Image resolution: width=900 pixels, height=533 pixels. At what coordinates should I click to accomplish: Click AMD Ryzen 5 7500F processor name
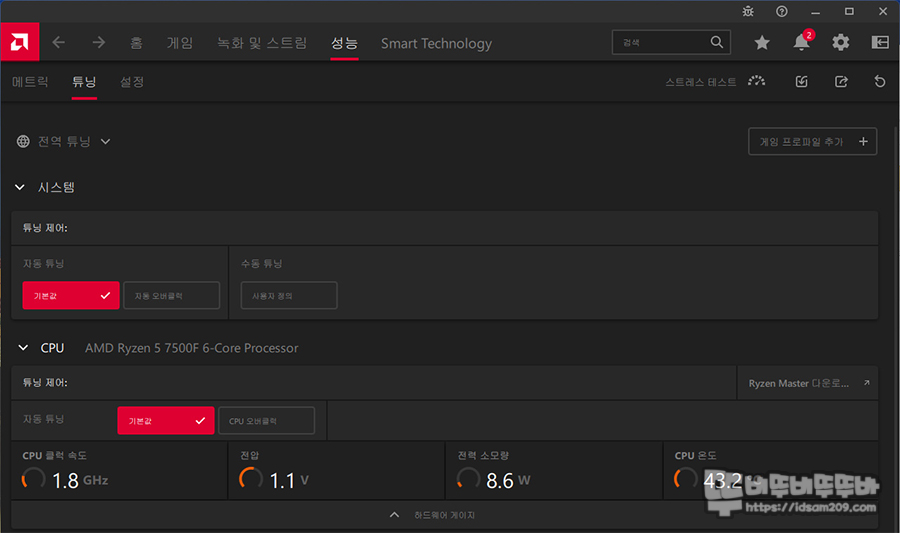point(192,348)
